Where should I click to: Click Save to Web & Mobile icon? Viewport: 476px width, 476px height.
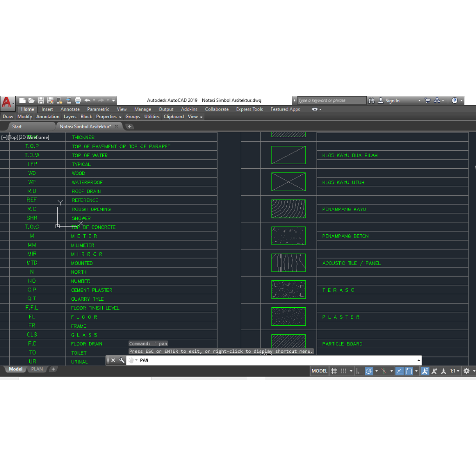pos(69,100)
